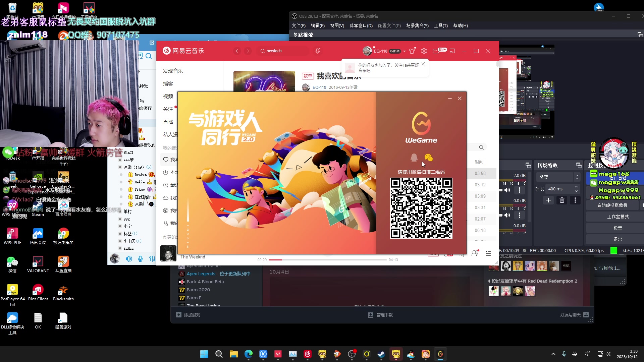Adjust the 2.0 dB track volume slider
Image resolution: width=644 pixels, height=362 pixels.
coord(501,190)
